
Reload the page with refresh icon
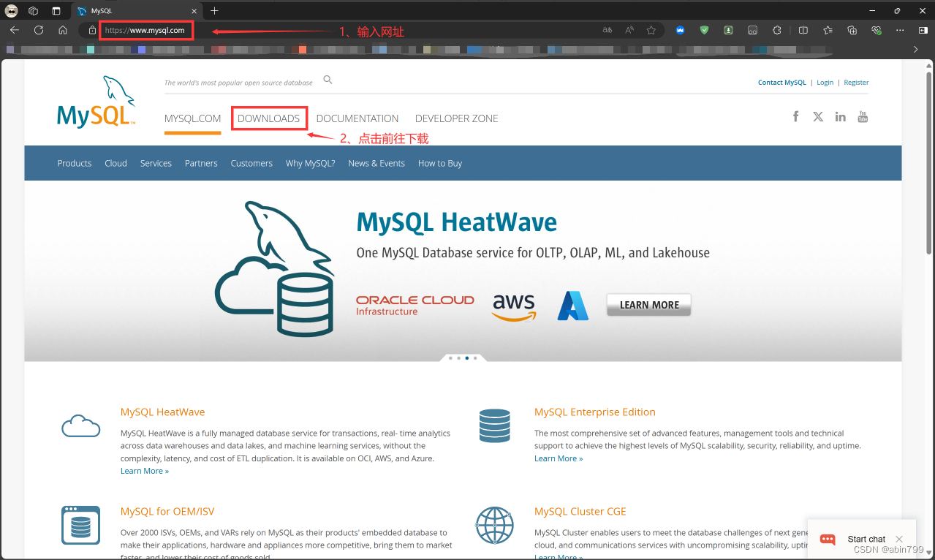coord(39,30)
